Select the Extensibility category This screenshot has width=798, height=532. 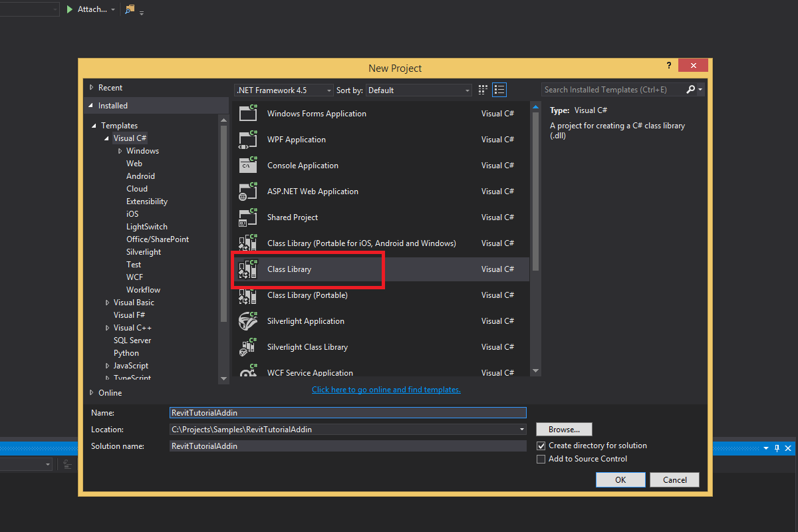(147, 201)
